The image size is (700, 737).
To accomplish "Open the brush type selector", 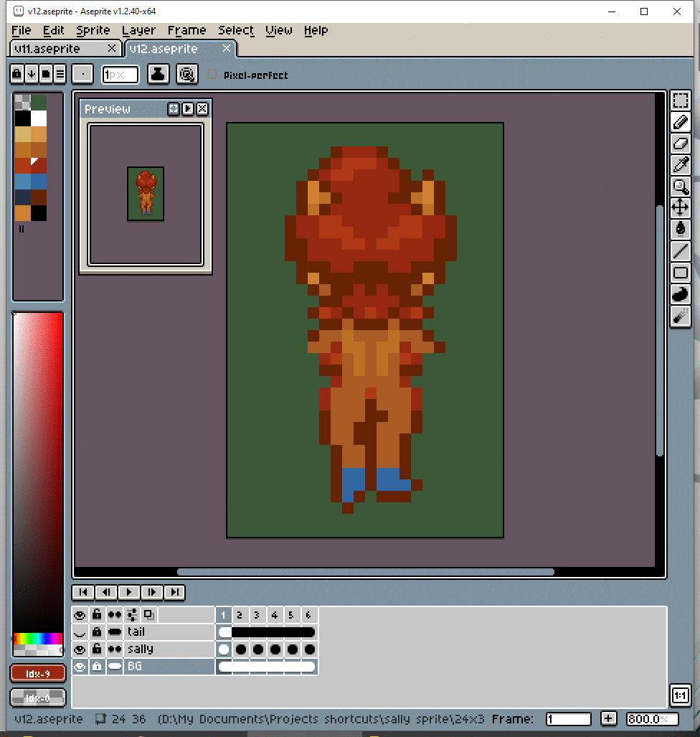I will coord(83,73).
